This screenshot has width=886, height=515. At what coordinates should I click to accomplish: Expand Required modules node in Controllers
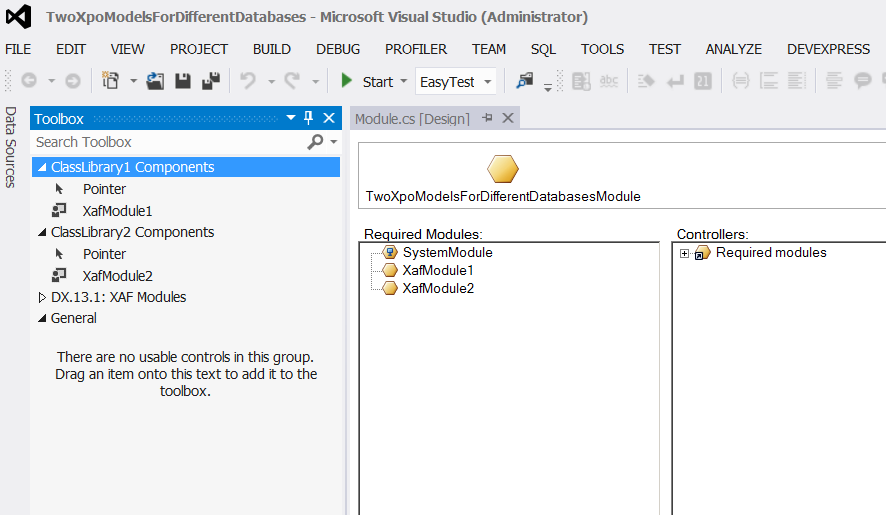pyautogui.click(x=684, y=253)
